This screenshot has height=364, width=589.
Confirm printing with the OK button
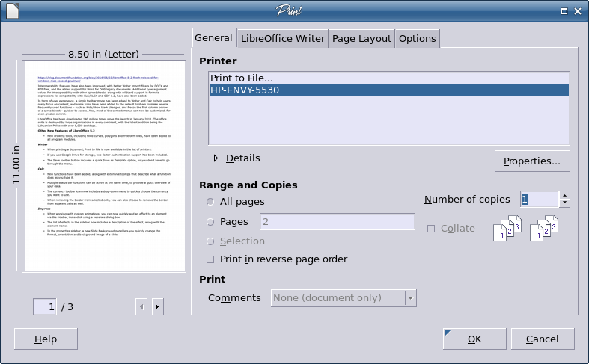click(474, 339)
